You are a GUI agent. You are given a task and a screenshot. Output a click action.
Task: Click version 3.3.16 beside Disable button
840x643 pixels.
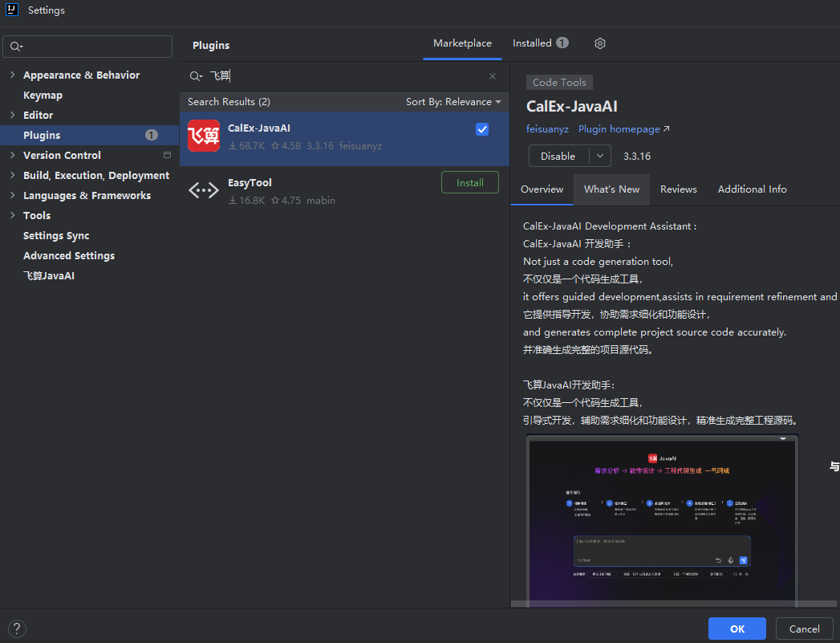637,157
